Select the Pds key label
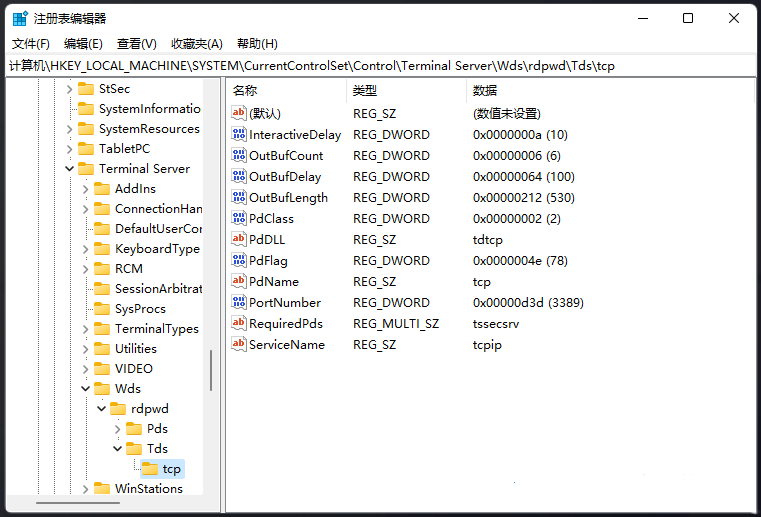This screenshot has width=761, height=517. pyautogui.click(x=157, y=429)
